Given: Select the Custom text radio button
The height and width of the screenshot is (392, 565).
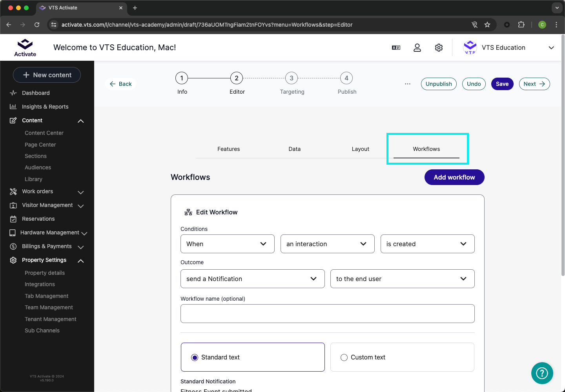Looking at the screenshot, I should (344, 358).
